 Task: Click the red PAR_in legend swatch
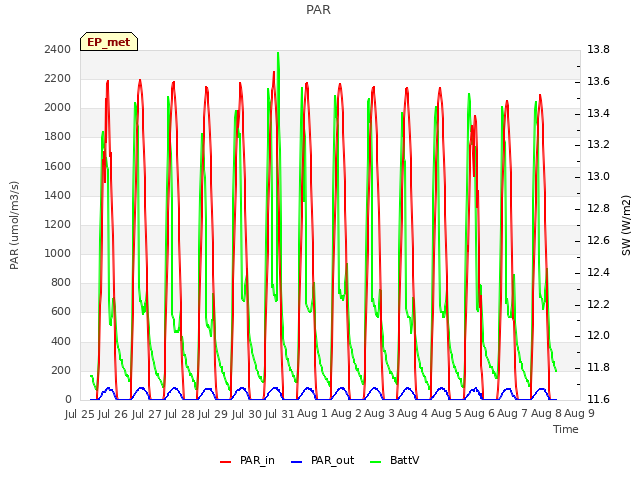(x=226, y=462)
